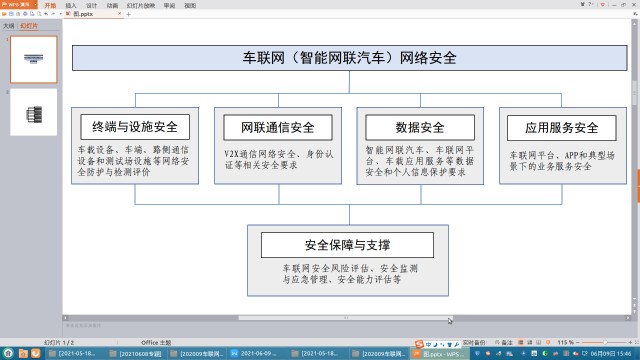Toggle the 中 Chinese input mode
Screen dimensions: 640x360
tap(428, 345)
